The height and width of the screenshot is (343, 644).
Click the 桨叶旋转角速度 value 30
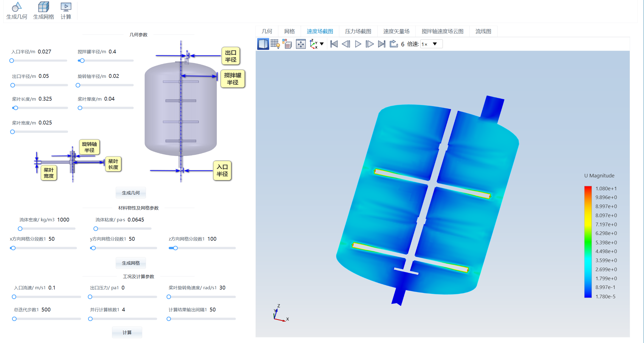[222, 288]
